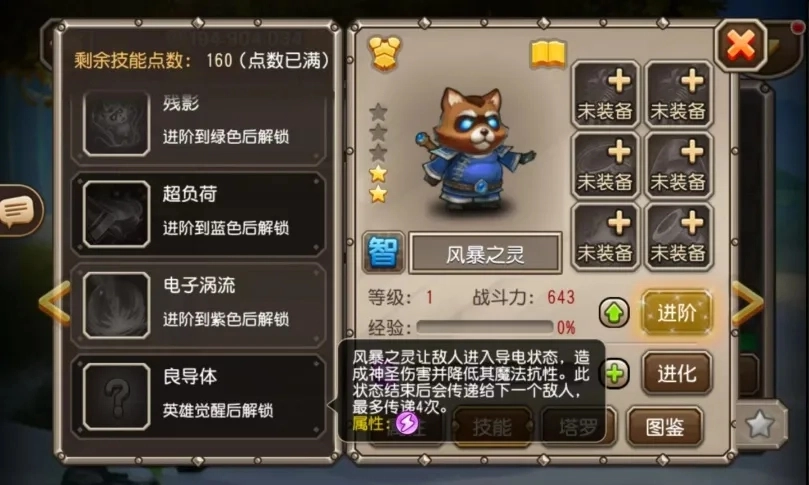Tap the 电子涡流 skill icon
The width and height of the screenshot is (809, 485).
coord(117,305)
